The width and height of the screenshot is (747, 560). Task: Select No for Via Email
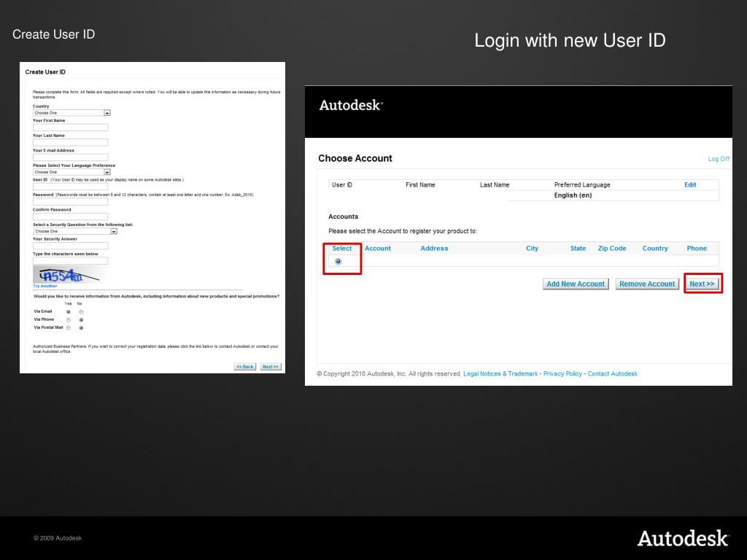tap(81, 312)
